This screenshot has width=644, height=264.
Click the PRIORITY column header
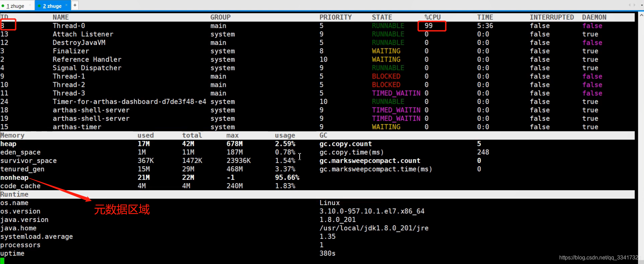point(335,17)
